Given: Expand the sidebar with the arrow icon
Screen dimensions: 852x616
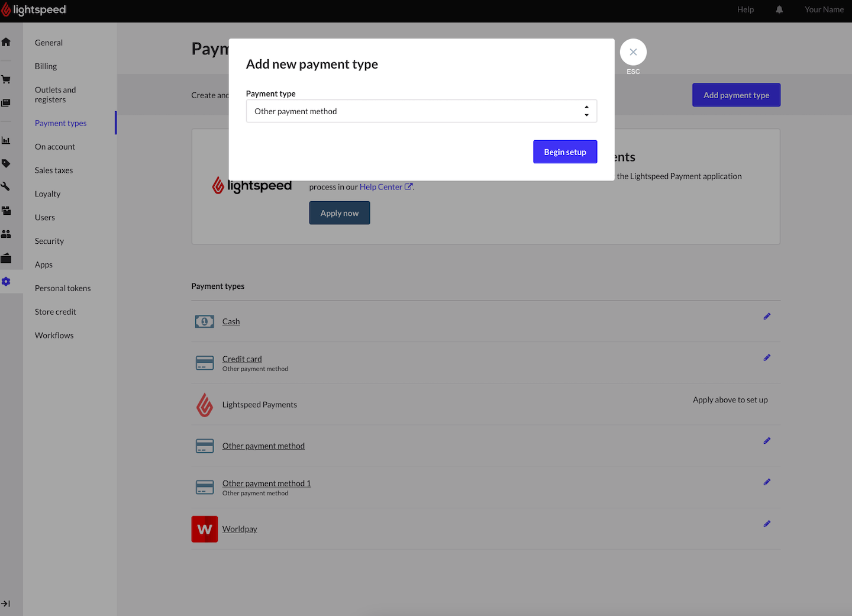Looking at the screenshot, I should 6,604.
